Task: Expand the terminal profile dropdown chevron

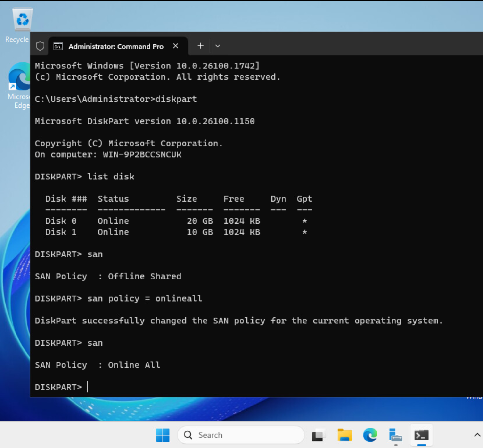Action: (x=218, y=46)
